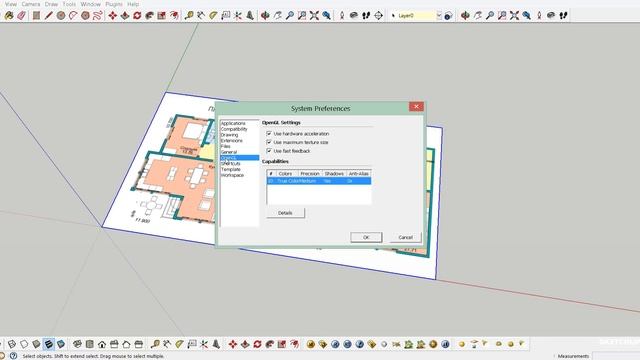This screenshot has width=640, height=360.
Task: Select the Line pencil tool
Action: pos(49,16)
